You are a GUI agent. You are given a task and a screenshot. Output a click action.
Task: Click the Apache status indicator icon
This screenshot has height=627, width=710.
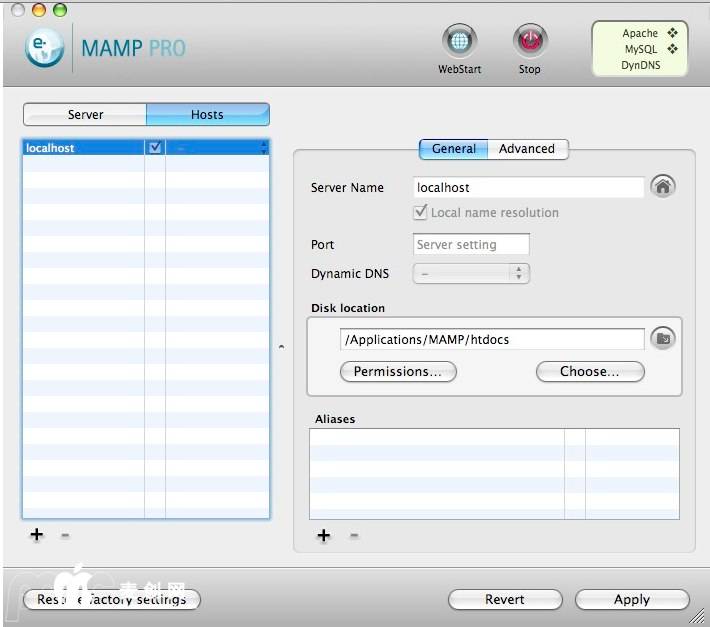point(672,33)
